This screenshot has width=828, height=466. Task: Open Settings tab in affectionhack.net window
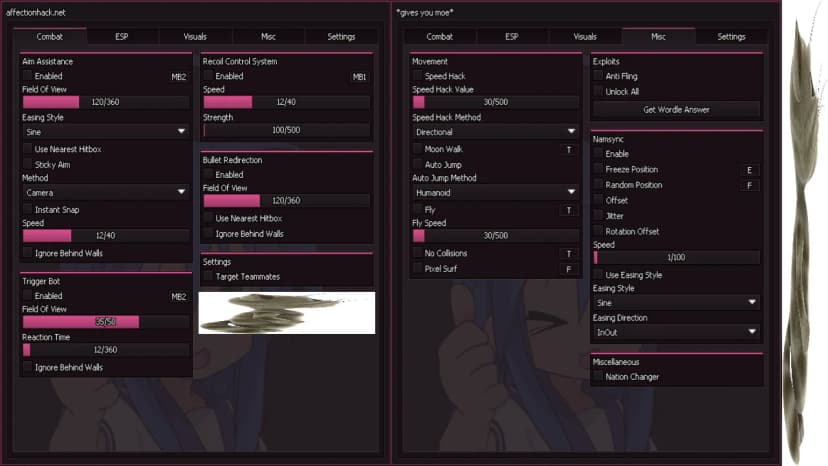point(341,36)
